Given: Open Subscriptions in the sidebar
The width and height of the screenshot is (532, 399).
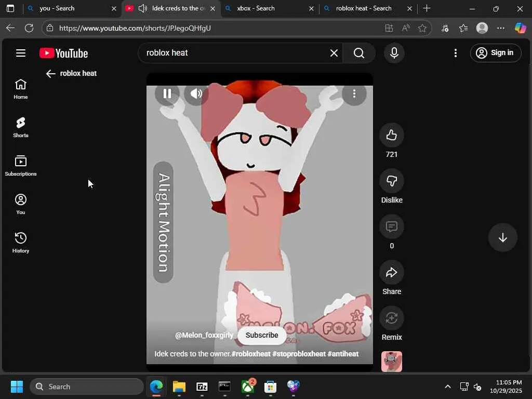Looking at the screenshot, I should pos(21,166).
